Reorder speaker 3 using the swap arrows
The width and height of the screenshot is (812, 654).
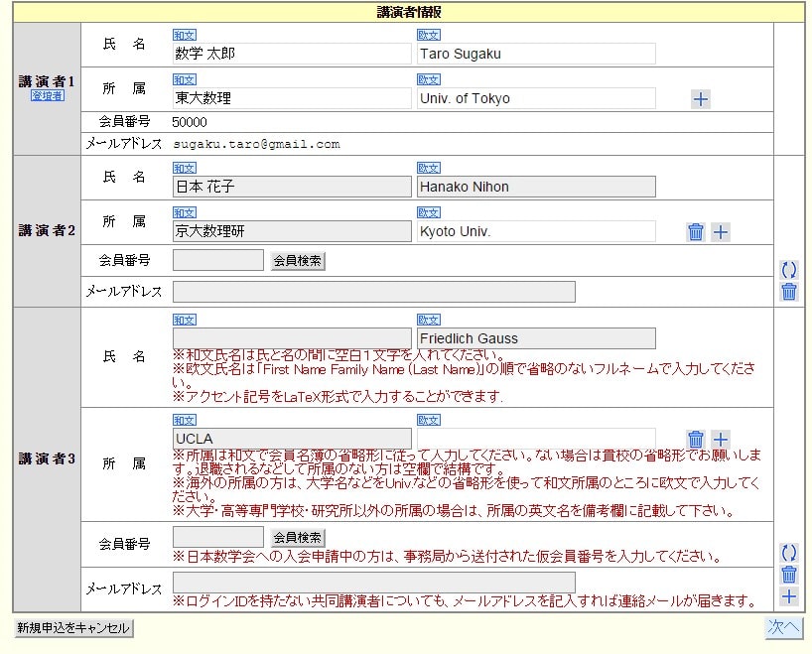(x=789, y=553)
